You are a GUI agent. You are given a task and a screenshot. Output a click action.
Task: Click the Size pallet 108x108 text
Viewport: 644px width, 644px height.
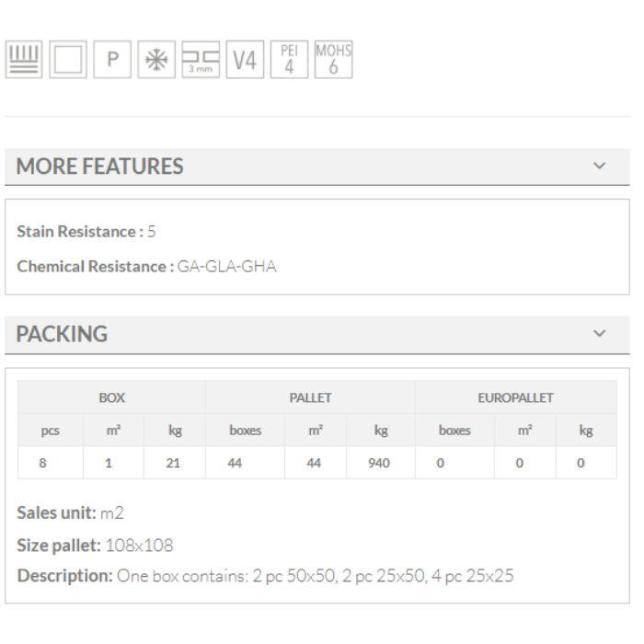[x=95, y=546]
